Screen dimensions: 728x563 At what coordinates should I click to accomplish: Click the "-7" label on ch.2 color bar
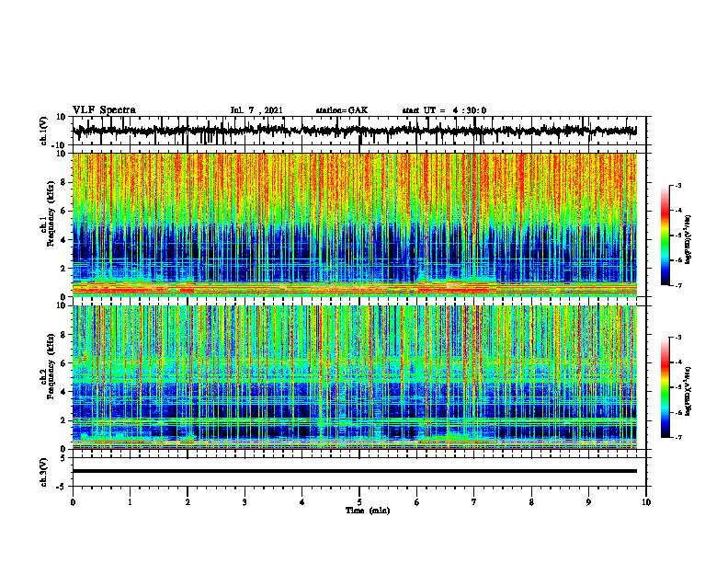click(678, 437)
